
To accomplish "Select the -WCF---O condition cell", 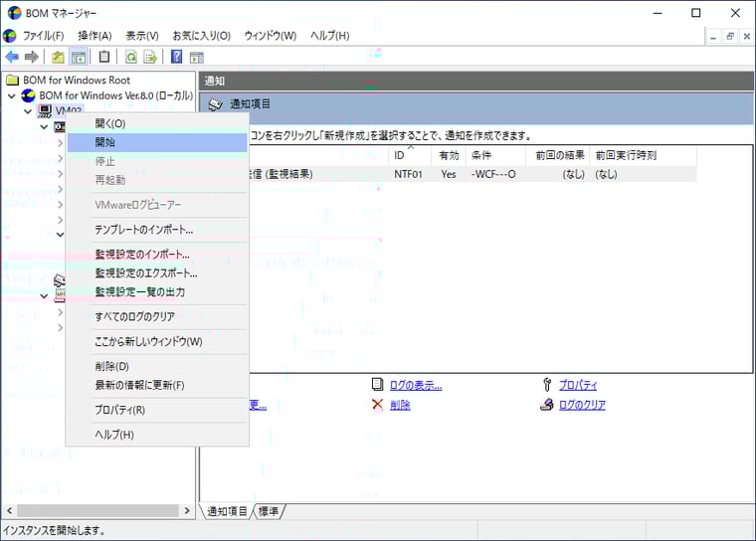I will tap(493, 174).
